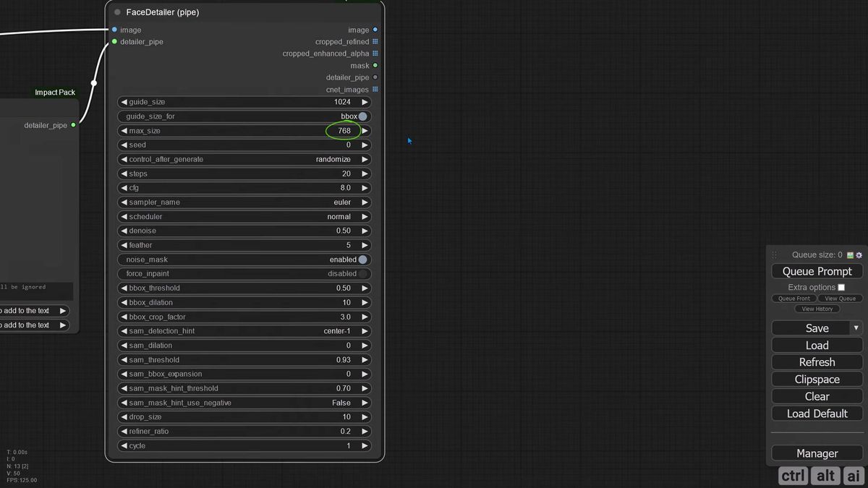Click the Queue size: 0 label

pyautogui.click(x=817, y=255)
